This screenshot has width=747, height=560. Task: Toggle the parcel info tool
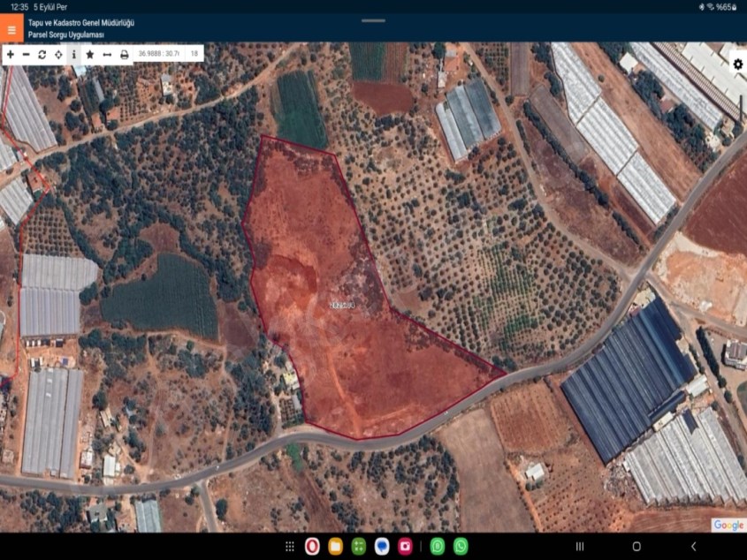pos(74,54)
